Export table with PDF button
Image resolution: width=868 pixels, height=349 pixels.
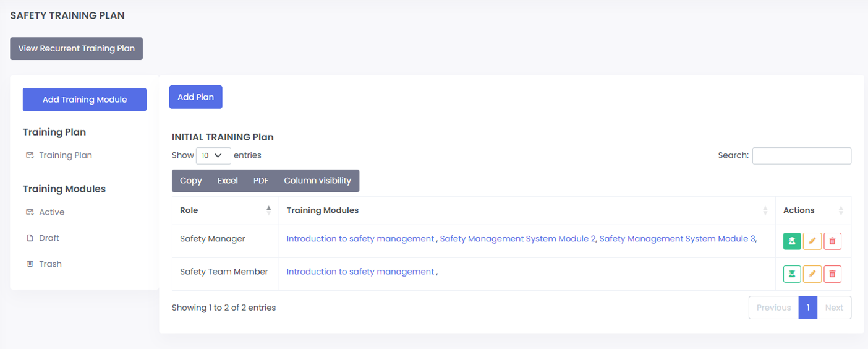261,181
